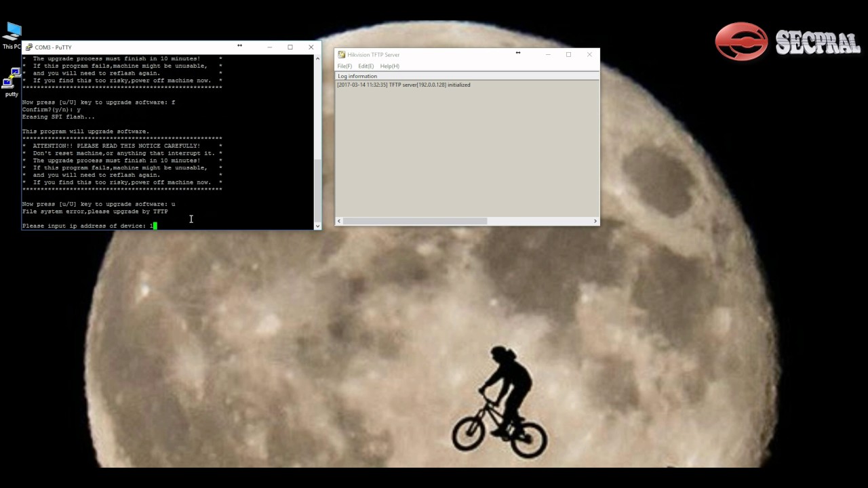Close the Hikvision TFTP Server window
The width and height of the screenshot is (868, 488).
(589, 55)
